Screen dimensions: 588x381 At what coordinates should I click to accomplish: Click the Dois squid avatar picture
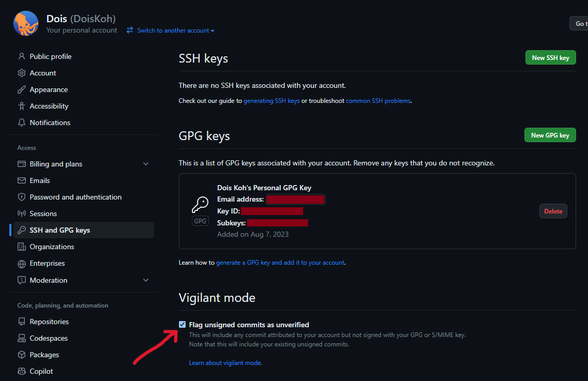point(26,23)
